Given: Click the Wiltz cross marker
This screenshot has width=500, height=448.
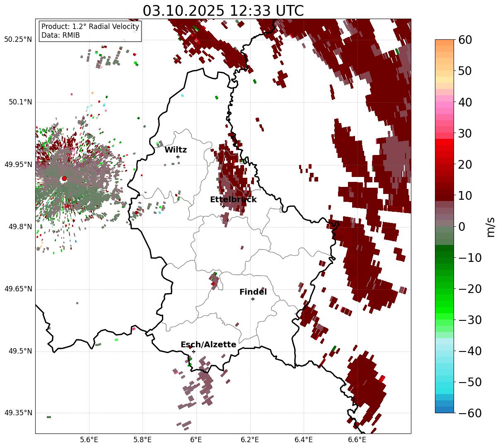Looking at the screenshot, I should (178, 157).
